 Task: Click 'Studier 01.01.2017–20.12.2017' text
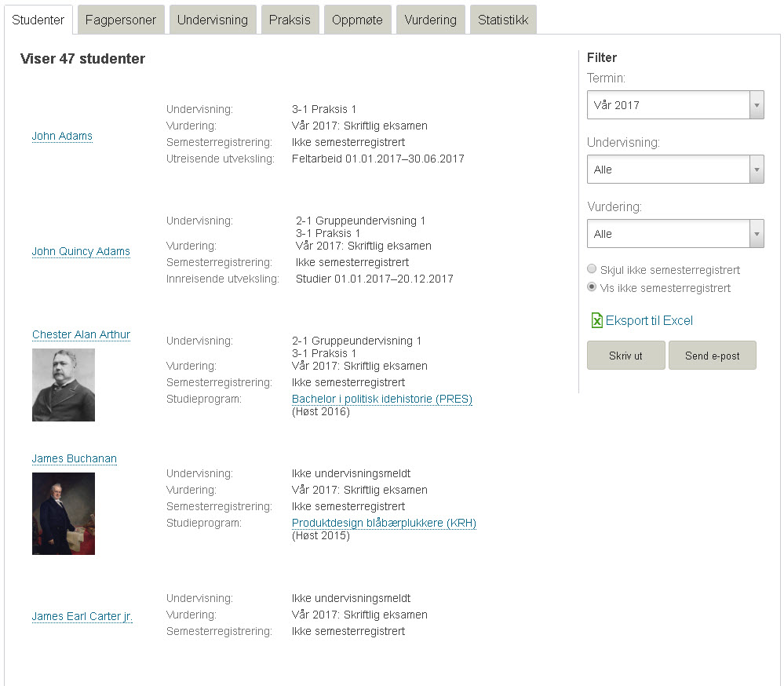pos(374,279)
